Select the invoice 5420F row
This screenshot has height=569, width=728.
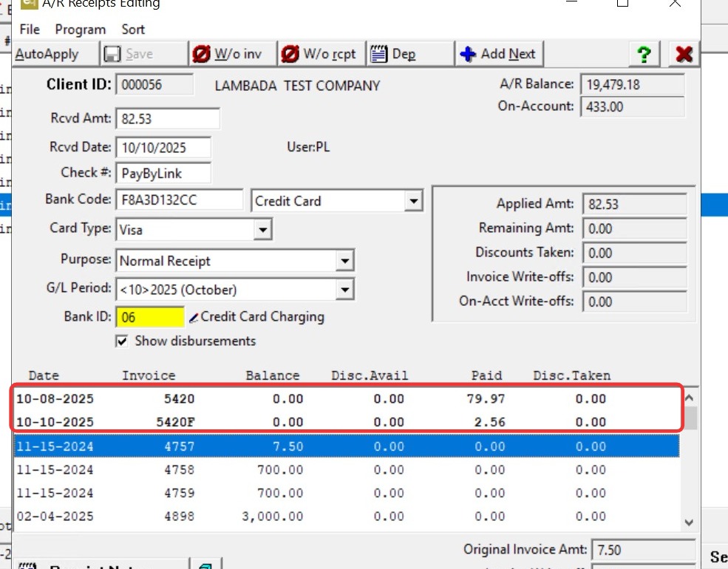coord(347,423)
